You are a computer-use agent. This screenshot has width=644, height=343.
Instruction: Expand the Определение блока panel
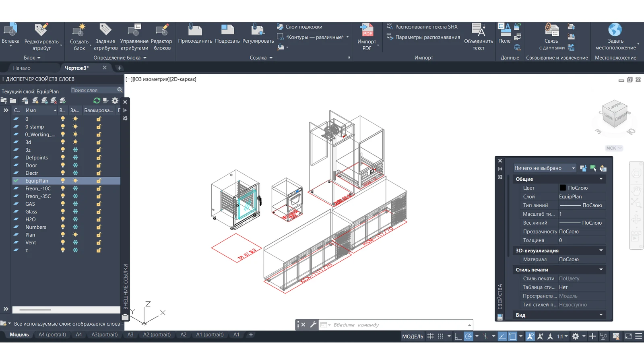tap(120, 58)
